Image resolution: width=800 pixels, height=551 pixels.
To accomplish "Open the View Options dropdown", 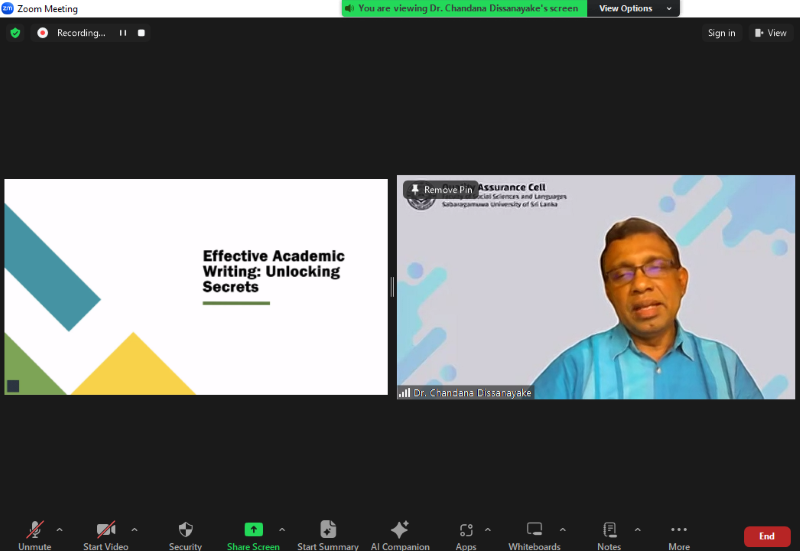I will [x=631, y=8].
